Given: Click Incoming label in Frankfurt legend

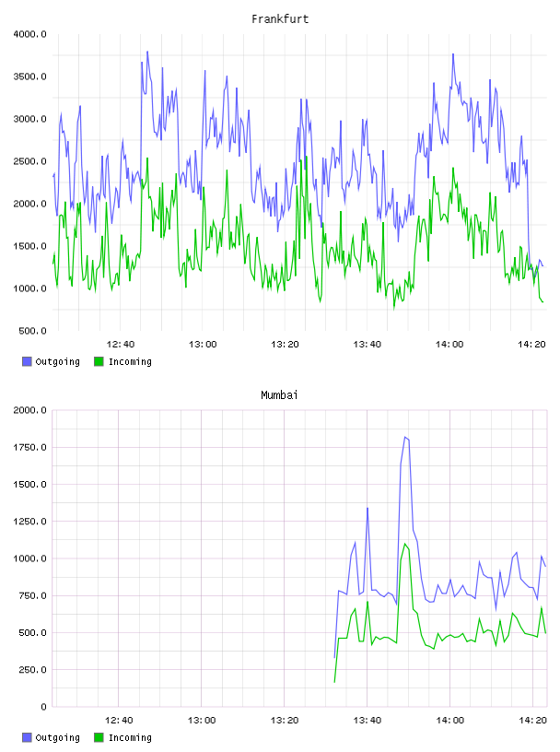Looking at the screenshot, I should click(x=130, y=361).
